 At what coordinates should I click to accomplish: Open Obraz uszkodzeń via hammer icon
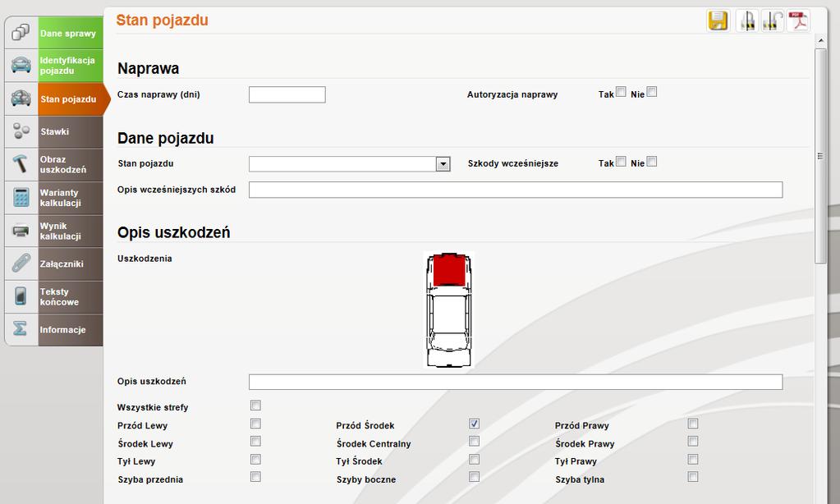click(x=21, y=164)
